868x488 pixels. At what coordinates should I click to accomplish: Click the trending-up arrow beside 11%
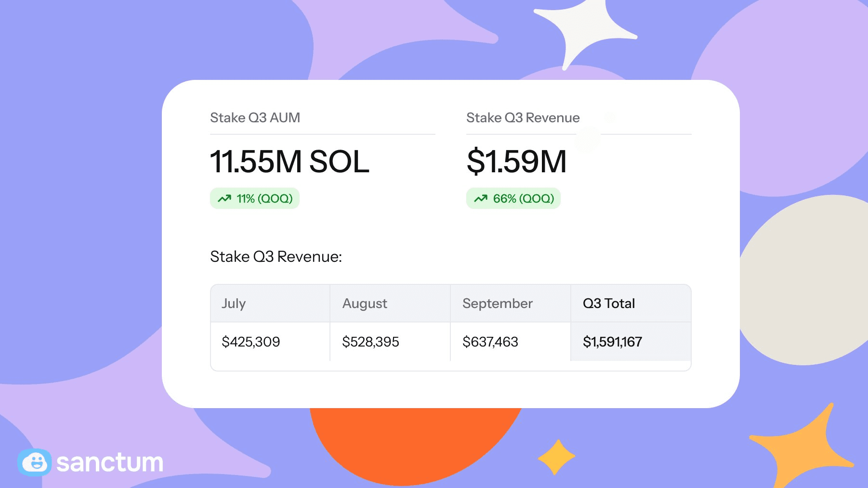pos(224,199)
